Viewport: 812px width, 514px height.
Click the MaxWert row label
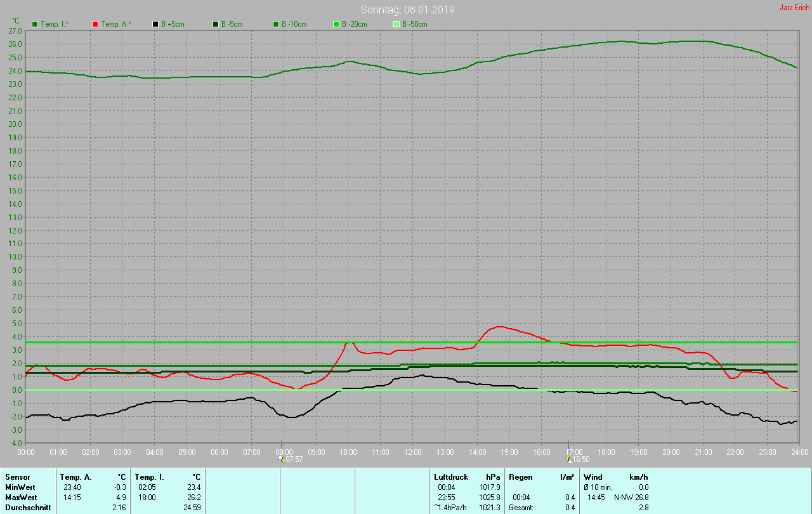[x=21, y=498]
